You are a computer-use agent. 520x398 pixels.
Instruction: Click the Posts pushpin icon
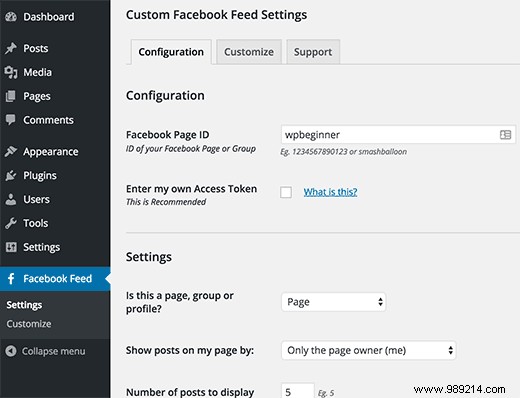(x=11, y=48)
